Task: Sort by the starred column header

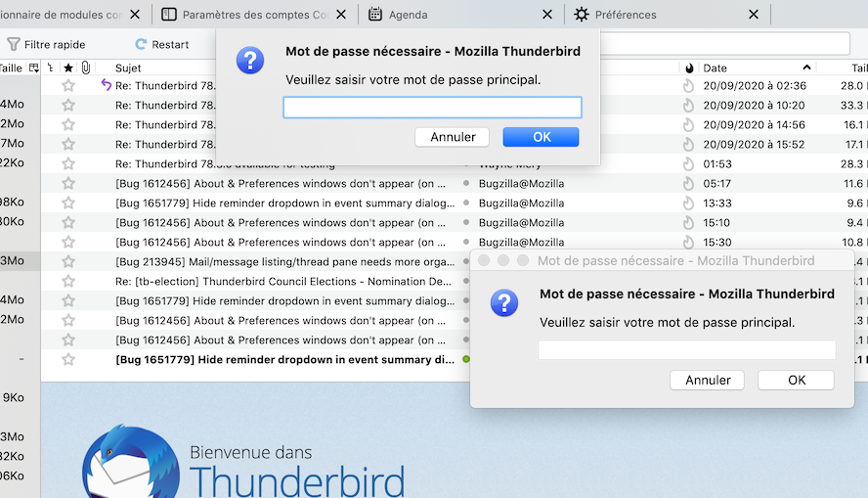Action: click(x=68, y=68)
